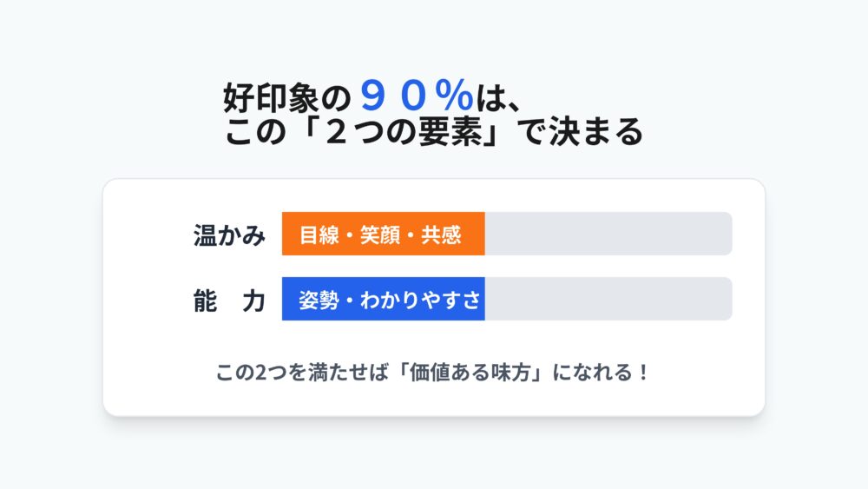The image size is (868, 489).
Task: Select the "温かみ" row label
Action: coord(229,235)
